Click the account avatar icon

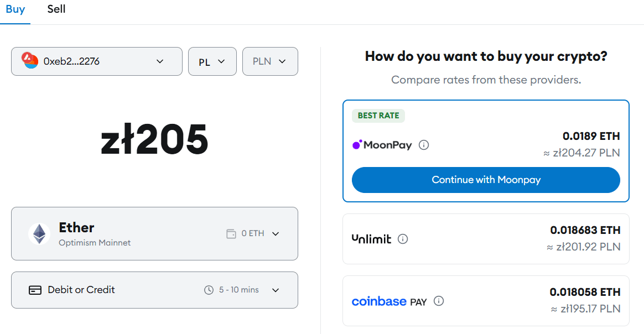(30, 60)
